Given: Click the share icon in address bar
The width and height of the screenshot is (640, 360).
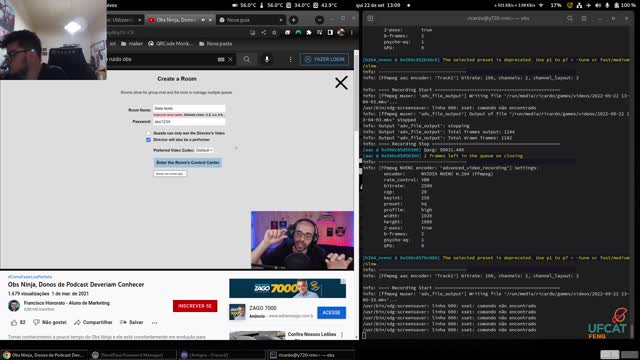Looking at the screenshot, I should [x=264, y=32].
